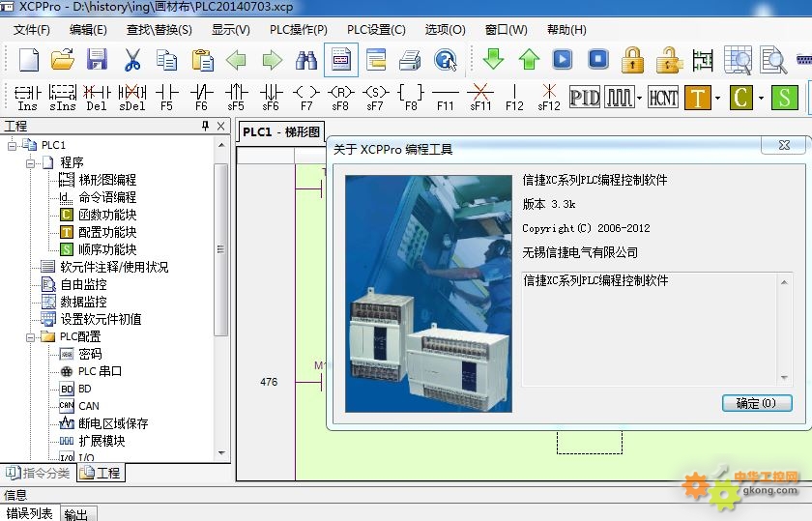
Task: Paste with the clipboard toolbar icon
Action: click(x=202, y=60)
